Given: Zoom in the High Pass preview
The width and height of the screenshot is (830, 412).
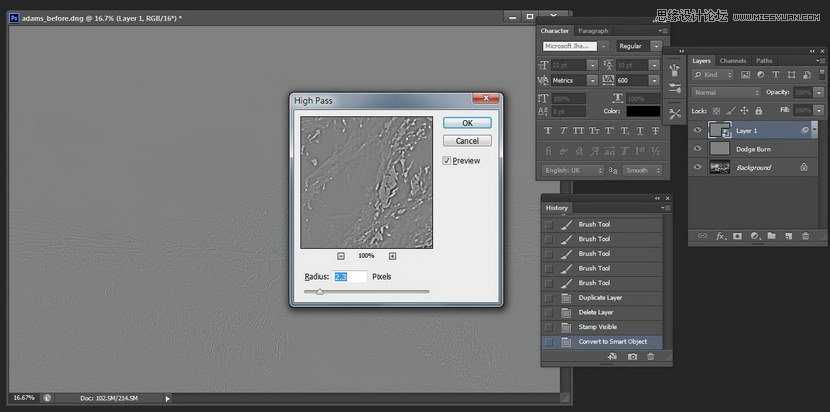Looking at the screenshot, I should pyautogui.click(x=392, y=256).
